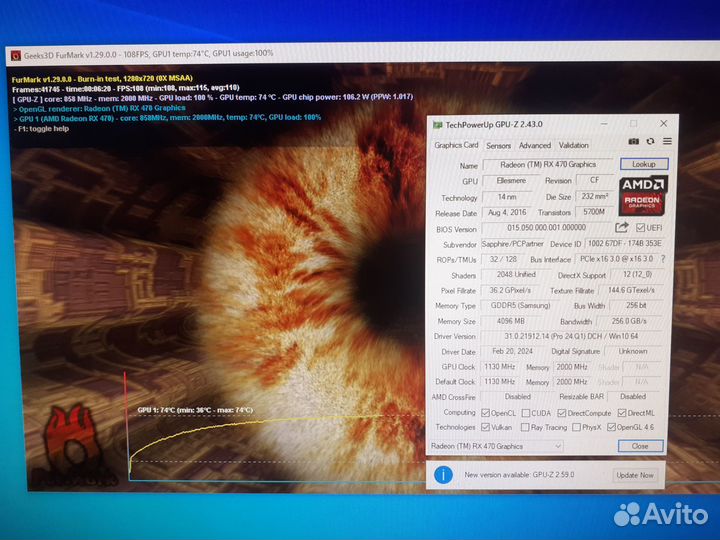The image size is (720, 540).
Task: Click the blue info icon in update bar
Action: [x=443, y=475]
